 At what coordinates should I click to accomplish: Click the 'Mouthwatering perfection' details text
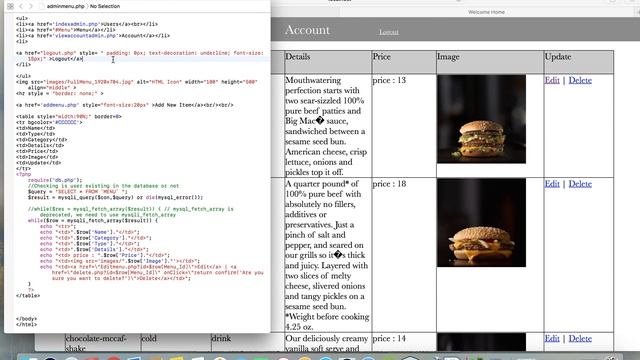pyautogui.click(x=326, y=126)
